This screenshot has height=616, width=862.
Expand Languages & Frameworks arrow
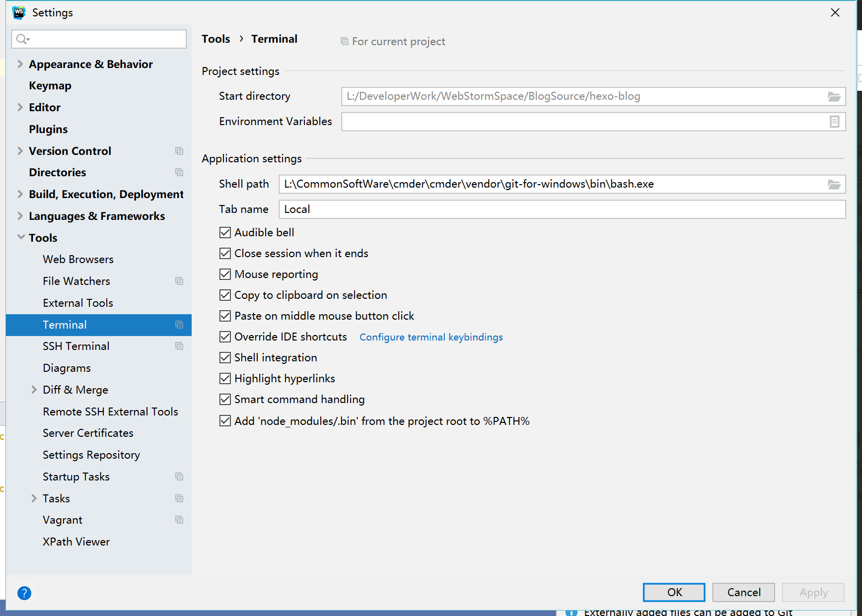(20, 216)
